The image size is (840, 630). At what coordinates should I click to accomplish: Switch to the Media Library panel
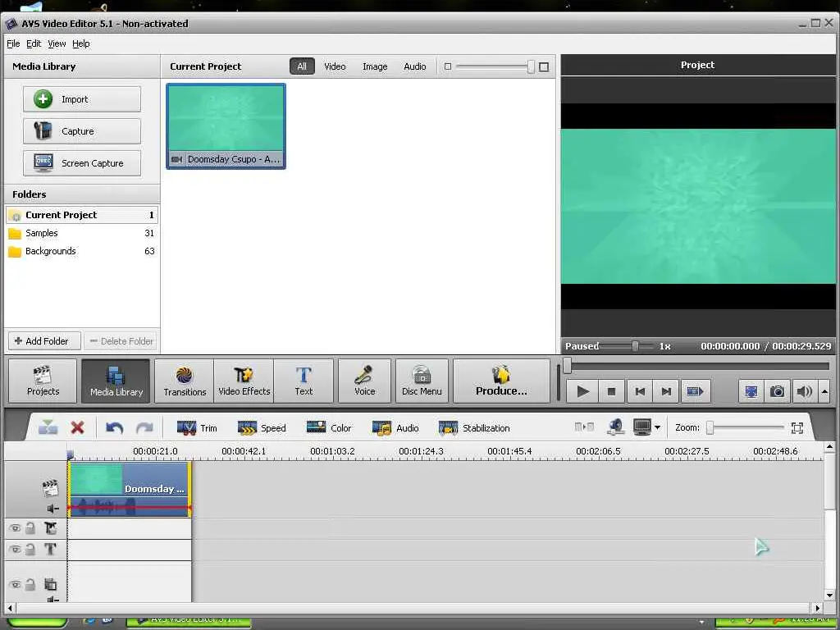[116, 381]
